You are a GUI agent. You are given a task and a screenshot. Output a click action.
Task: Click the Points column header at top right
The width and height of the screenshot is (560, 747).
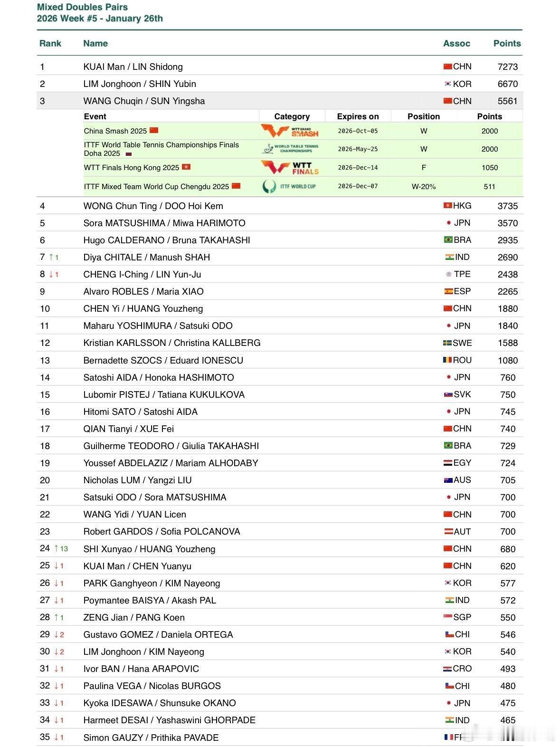tap(507, 43)
